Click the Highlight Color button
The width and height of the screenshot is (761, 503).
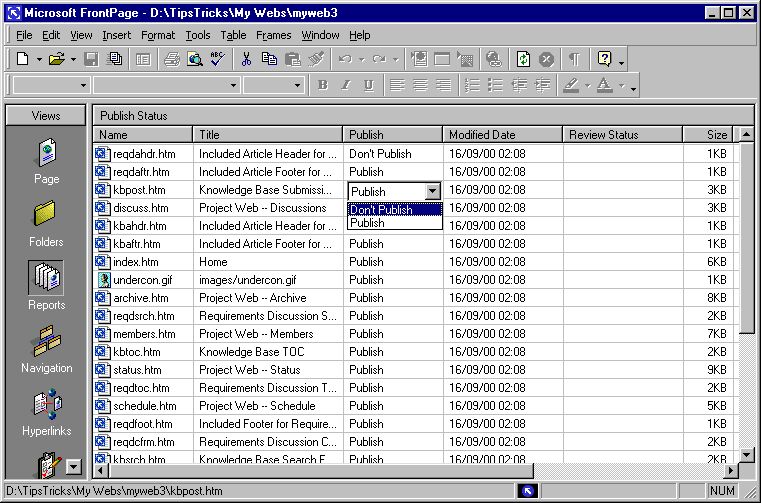[571, 85]
